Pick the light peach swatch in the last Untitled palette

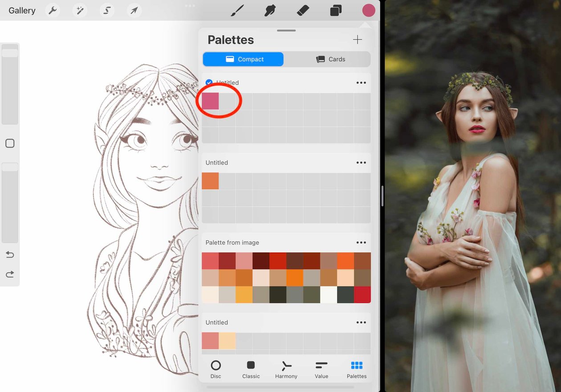[227, 341]
